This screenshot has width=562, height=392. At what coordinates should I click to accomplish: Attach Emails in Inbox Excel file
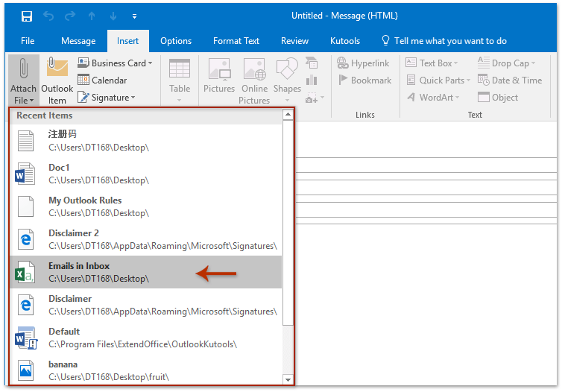point(145,272)
